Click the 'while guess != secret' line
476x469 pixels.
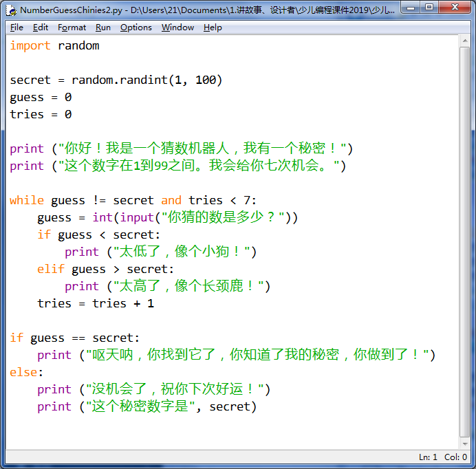133,200
